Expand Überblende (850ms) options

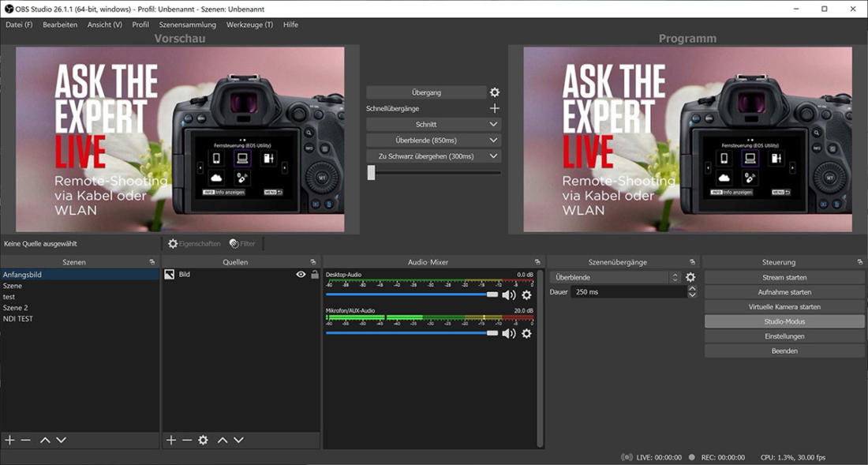[493, 141]
